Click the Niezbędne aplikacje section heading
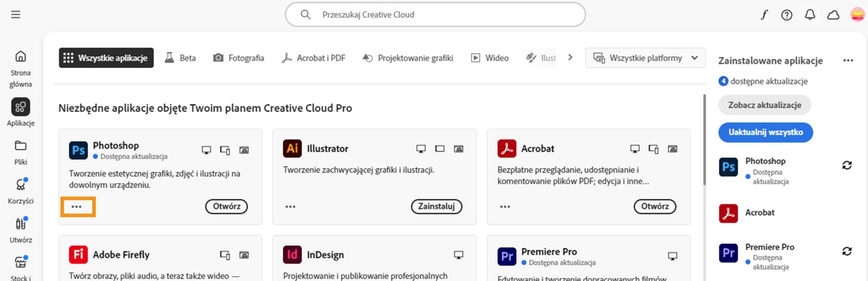 (205, 108)
